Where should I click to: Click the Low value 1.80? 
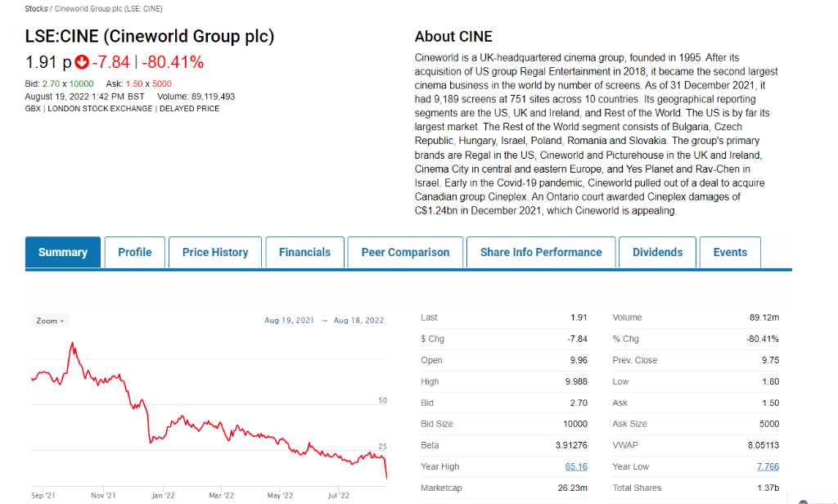(x=771, y=381)
